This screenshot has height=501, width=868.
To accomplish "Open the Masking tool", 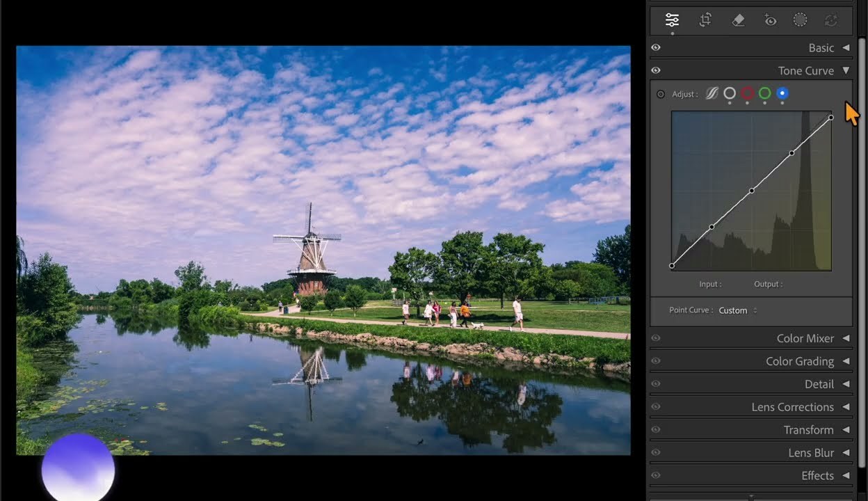I will tap(801, 20).
